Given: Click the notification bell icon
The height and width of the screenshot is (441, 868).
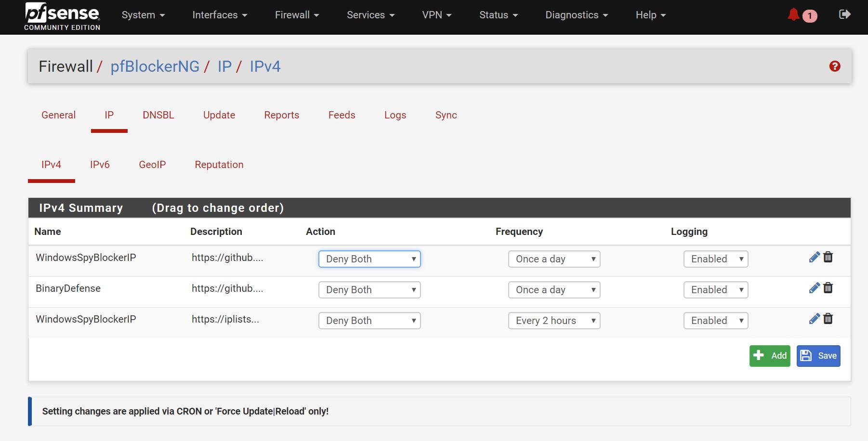Looking at the screenshot, I should tap(793, 15).
